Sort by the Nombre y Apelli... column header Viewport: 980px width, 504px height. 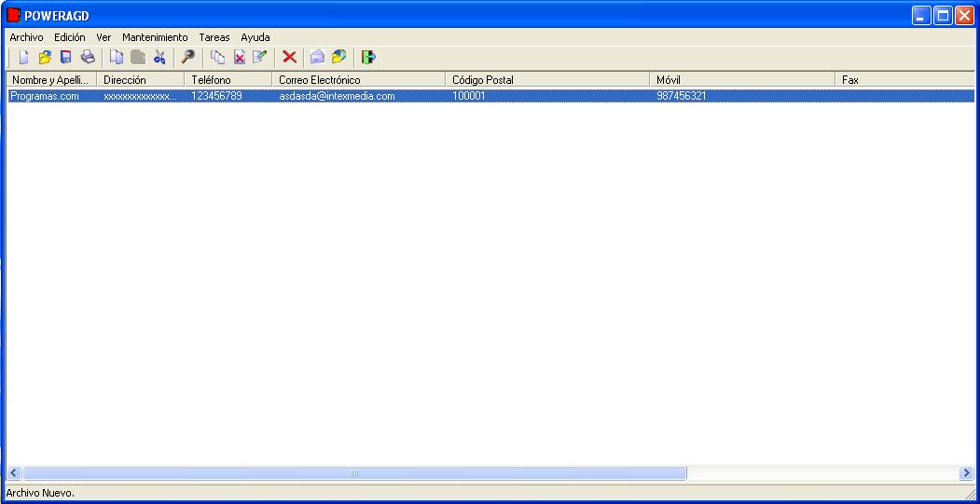52,80
